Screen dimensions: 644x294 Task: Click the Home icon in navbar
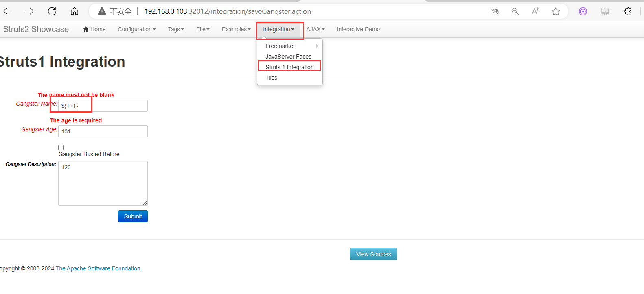pos(86,29)
